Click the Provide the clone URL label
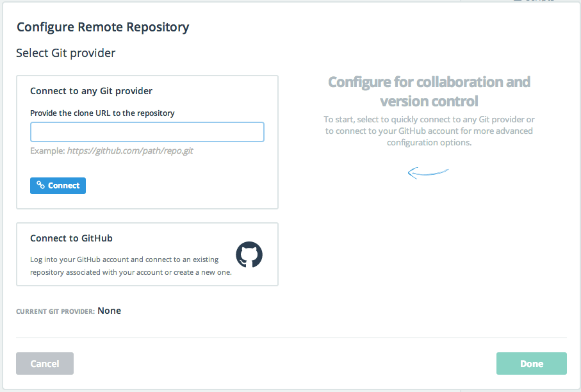This screenshot has width=581, height=392. point(102,113)
